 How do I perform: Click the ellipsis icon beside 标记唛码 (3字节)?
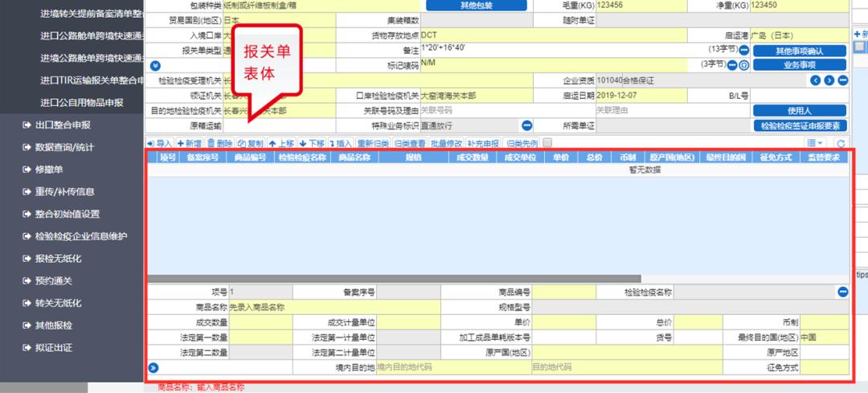[732, 65]
